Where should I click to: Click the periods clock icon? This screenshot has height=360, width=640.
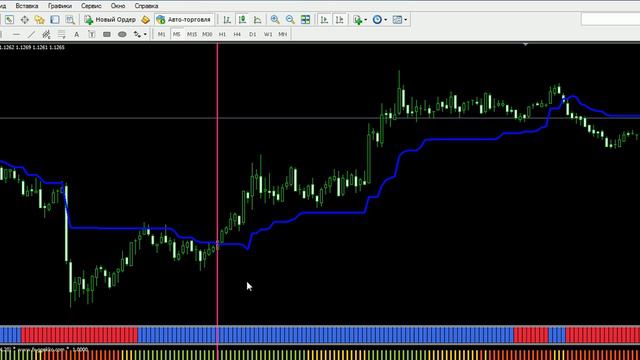[x=377, y=20]
